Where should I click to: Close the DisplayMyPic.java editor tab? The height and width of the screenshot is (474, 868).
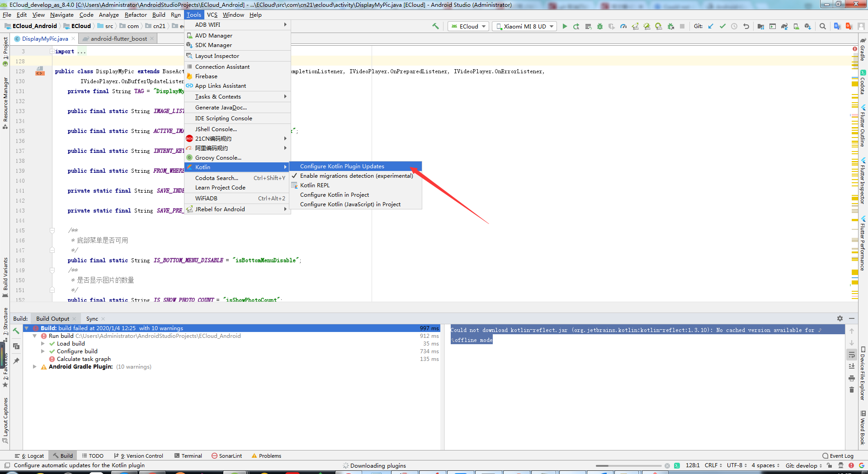coord(73,39)
